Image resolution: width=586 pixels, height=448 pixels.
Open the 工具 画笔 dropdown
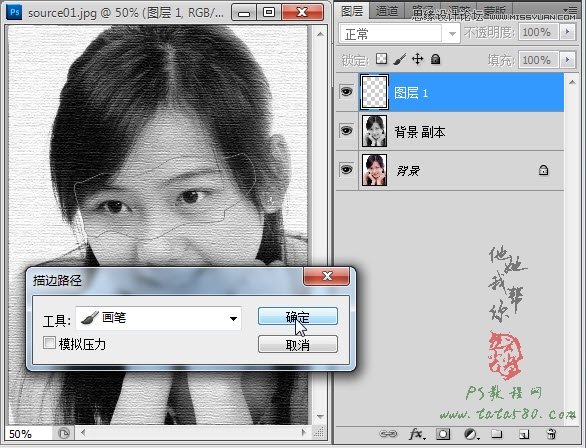pos(158,318)
